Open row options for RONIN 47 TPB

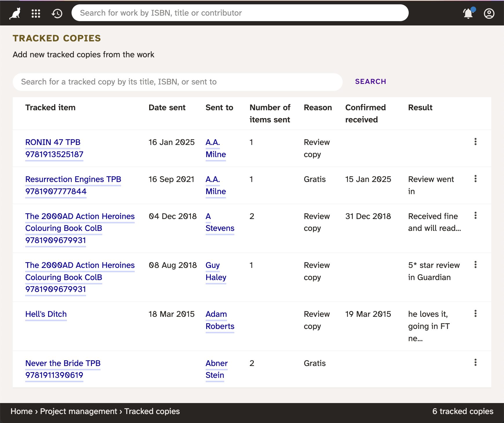(475, 141)
